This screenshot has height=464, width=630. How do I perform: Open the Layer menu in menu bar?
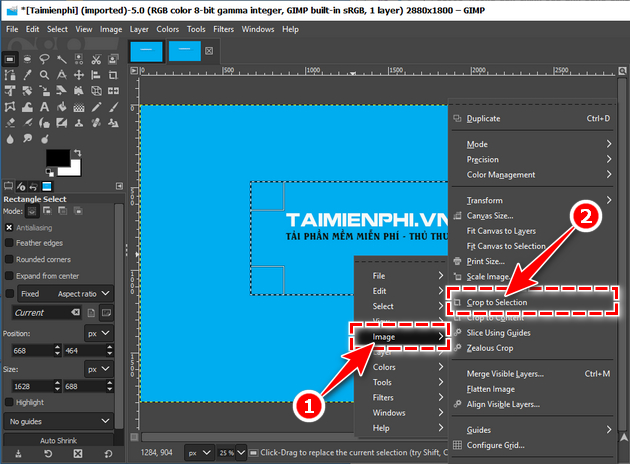(x=139, y=29)
